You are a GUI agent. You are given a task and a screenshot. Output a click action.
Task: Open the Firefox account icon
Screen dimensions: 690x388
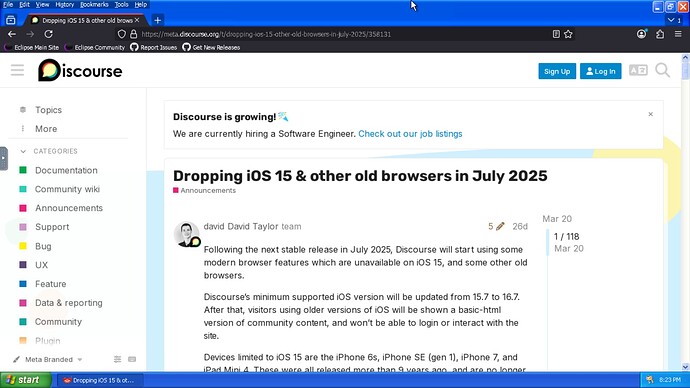(x=642, y=34)
